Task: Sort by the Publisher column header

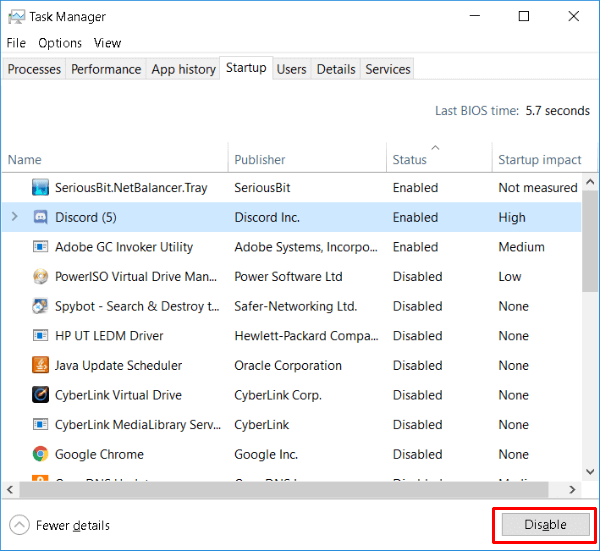Action: pyautogui.click(x=307, y=157)
